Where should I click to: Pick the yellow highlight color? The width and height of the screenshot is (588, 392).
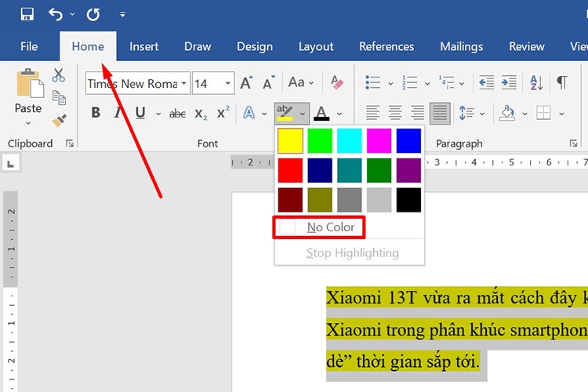(290, 140)
